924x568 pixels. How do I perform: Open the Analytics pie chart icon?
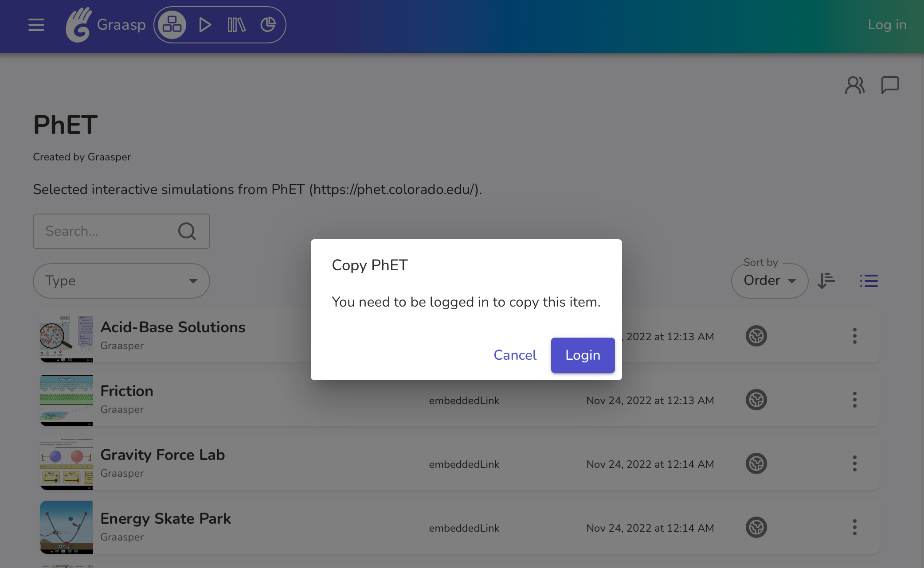[x=268, y=25]
